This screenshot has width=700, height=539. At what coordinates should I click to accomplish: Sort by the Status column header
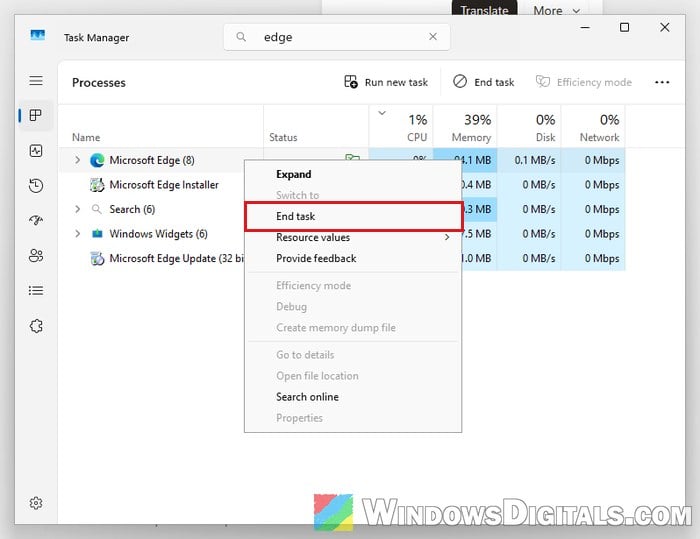pos(316,126)
